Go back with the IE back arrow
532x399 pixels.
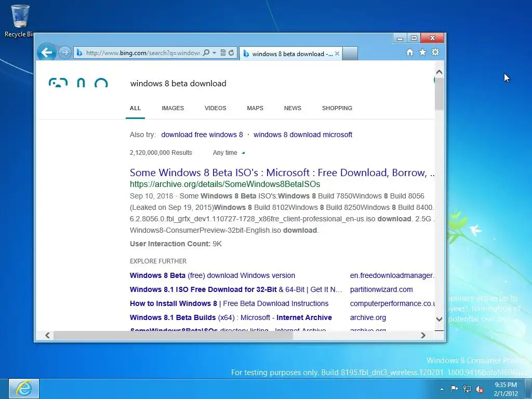tap(46, 52)
